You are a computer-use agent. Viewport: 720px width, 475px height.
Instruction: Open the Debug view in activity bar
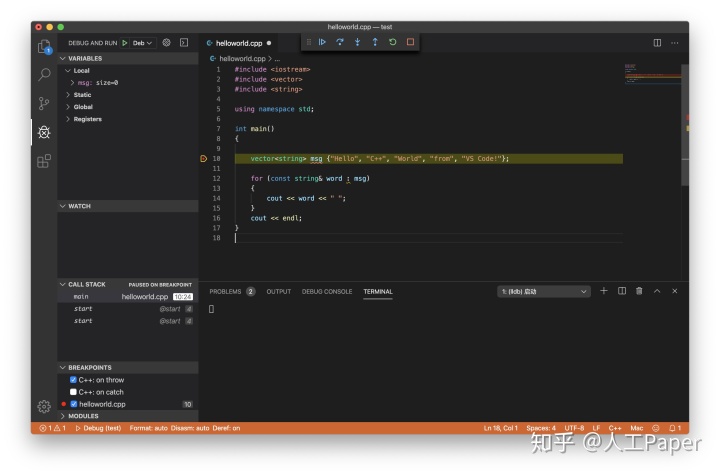click(44, 132)
